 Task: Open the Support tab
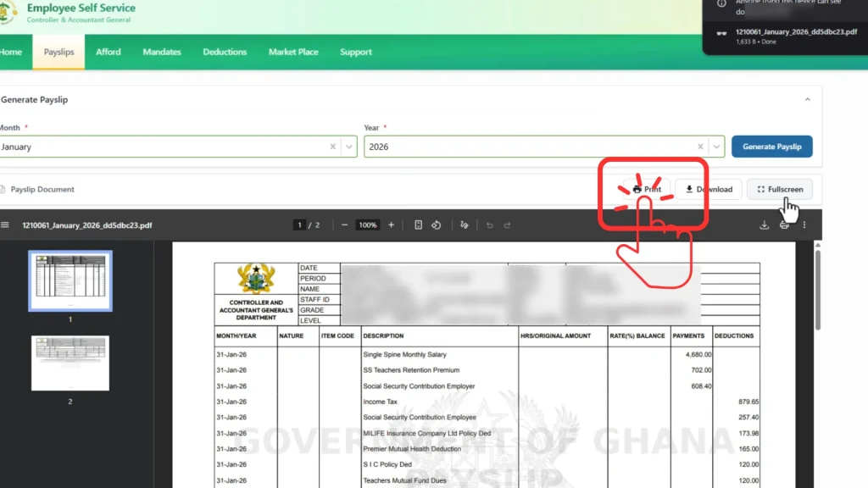[x=356, y=52]
